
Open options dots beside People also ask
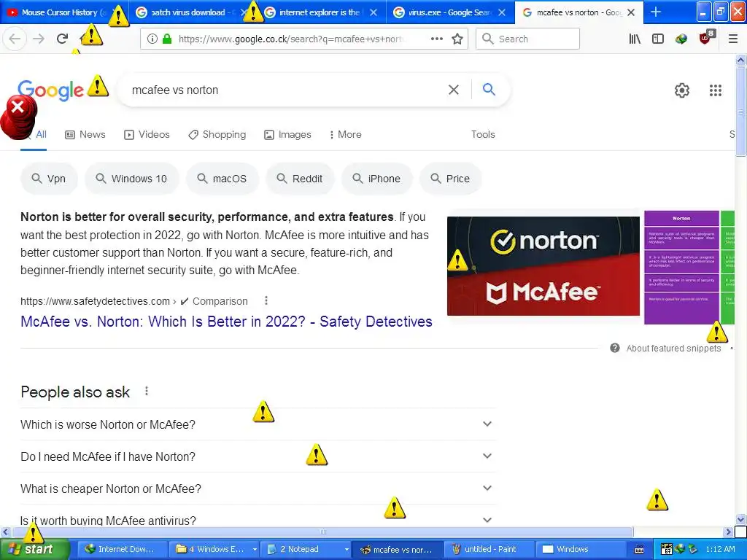point(147,391)
